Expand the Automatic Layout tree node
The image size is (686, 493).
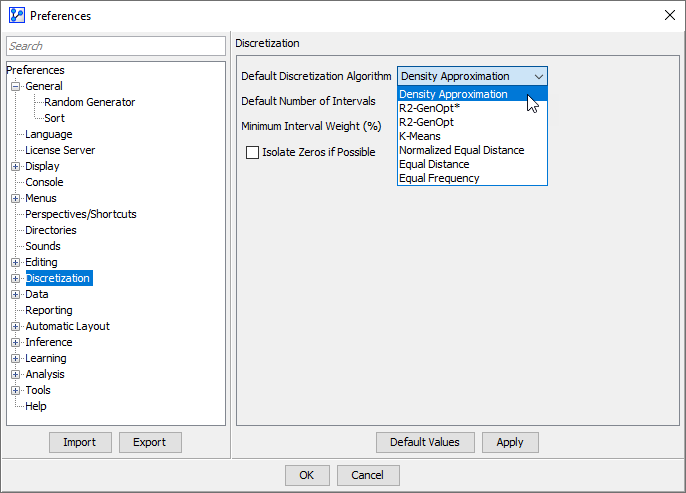[16, 327]
